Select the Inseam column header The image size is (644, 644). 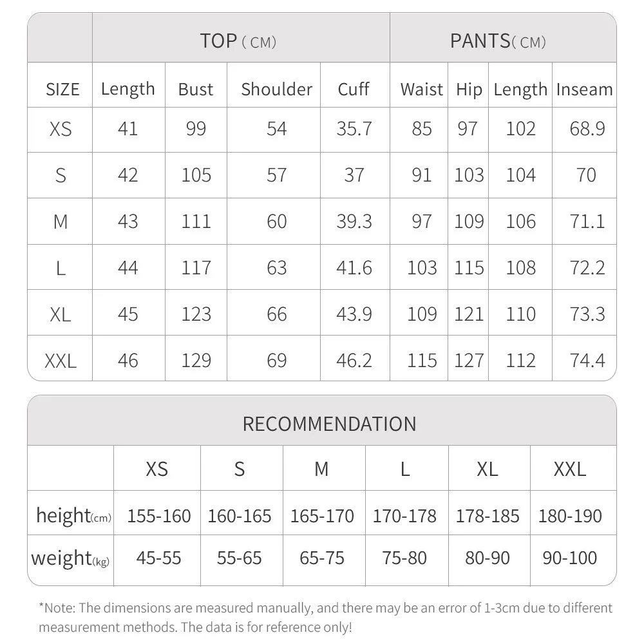[584, 90]
